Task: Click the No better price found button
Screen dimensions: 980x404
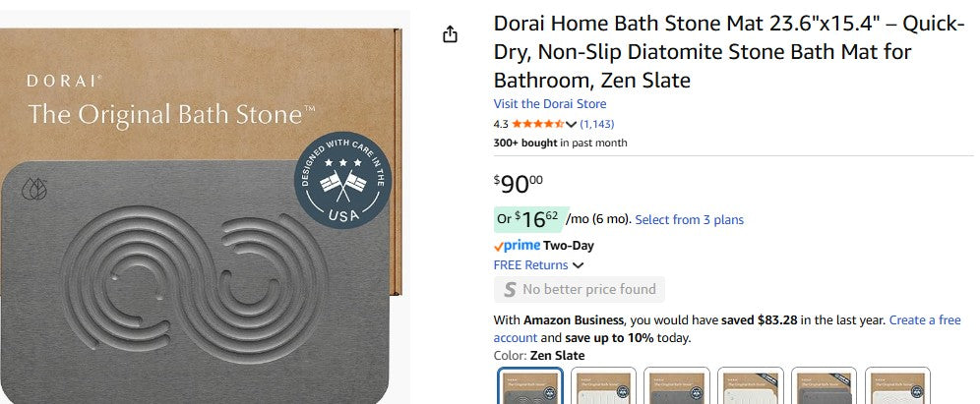Action: [x=580, y=289]
